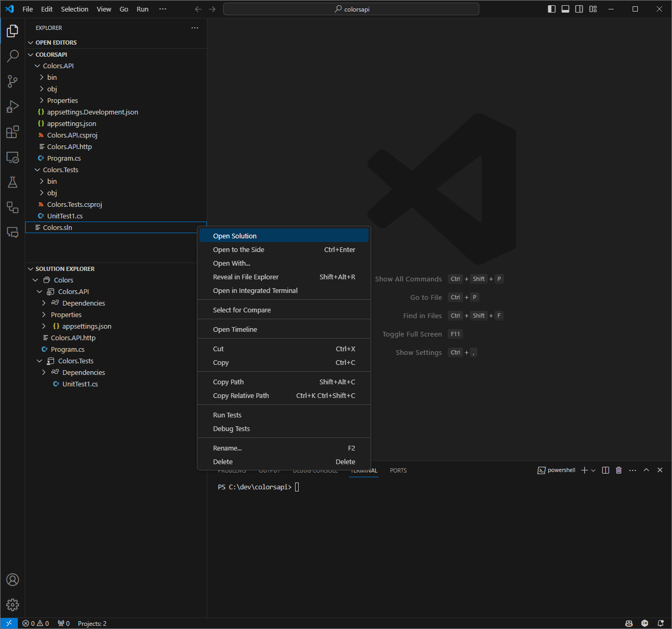Open the new terminal launch profile dropdown
672x629 pixels.
point(593,470)
